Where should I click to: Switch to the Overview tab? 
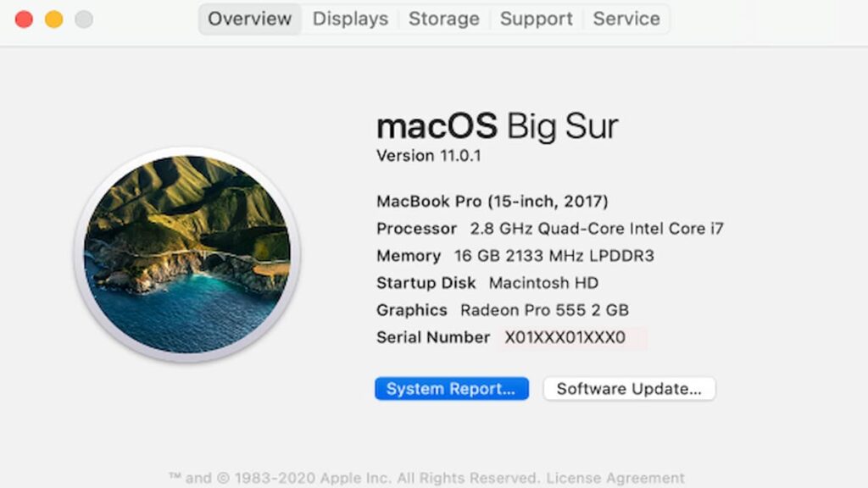pyautogui.click(x=250, y=19)
